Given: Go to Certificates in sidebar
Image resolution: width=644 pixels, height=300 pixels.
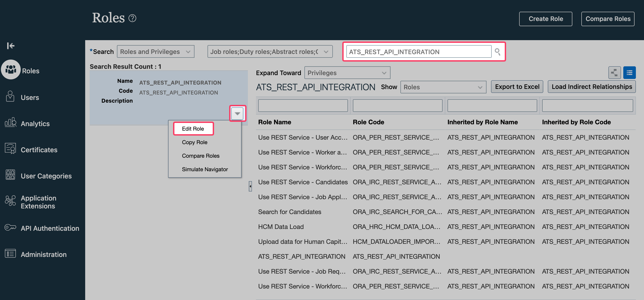Looking at the screenshot, I should 39,150.
